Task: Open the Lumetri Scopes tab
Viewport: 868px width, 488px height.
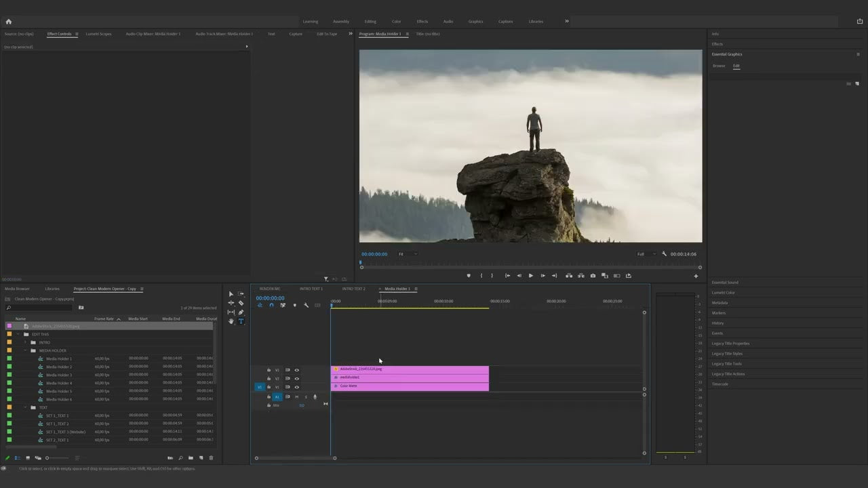Action: coord(98,34)
